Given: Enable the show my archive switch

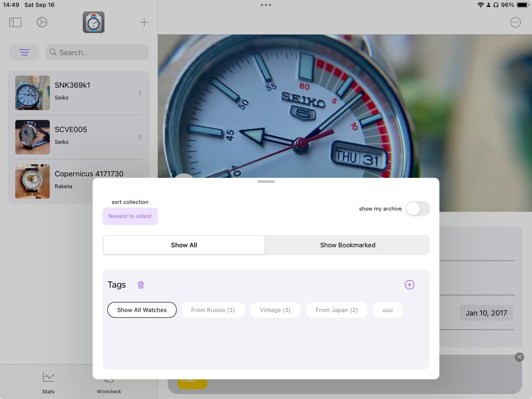Looking at the screenshot, I should tap(418, 209).
